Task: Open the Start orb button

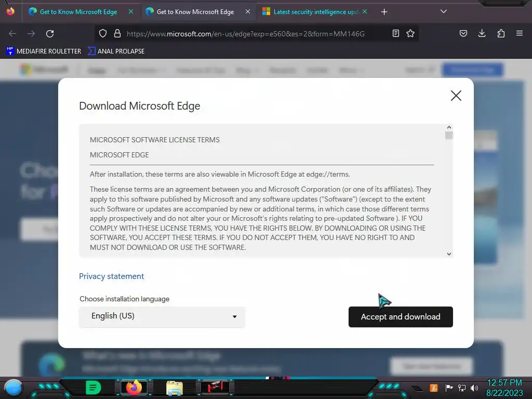Action: pos(13,388)
